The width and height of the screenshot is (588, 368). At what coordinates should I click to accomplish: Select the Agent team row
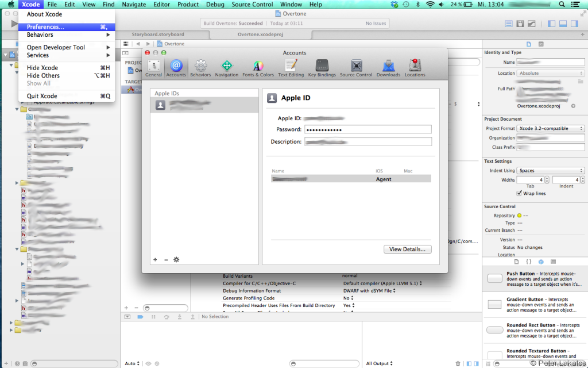[351, 179]
